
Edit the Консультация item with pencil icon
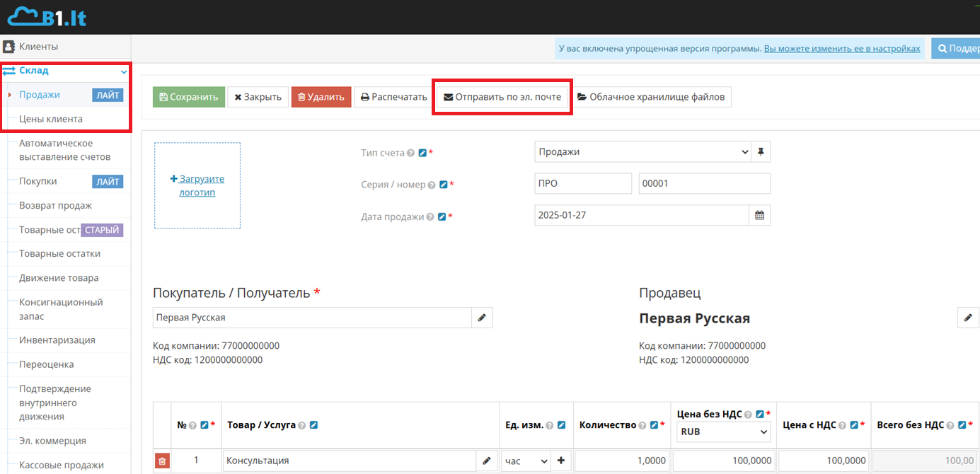pos(486,461)
